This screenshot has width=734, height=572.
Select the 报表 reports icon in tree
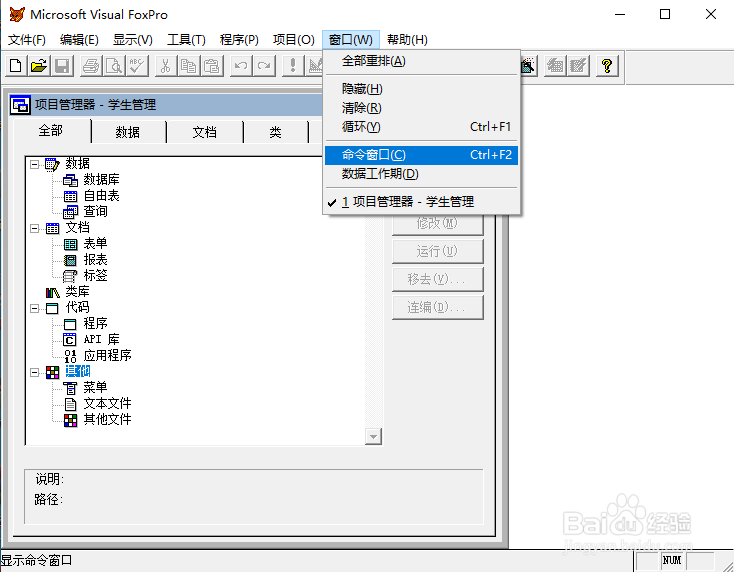click(70, 260)
